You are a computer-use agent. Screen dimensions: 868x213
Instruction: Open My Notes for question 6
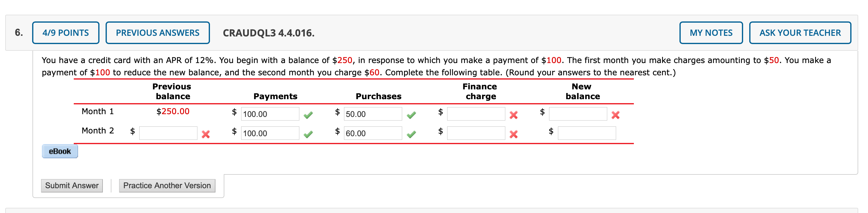click(711, 33)
